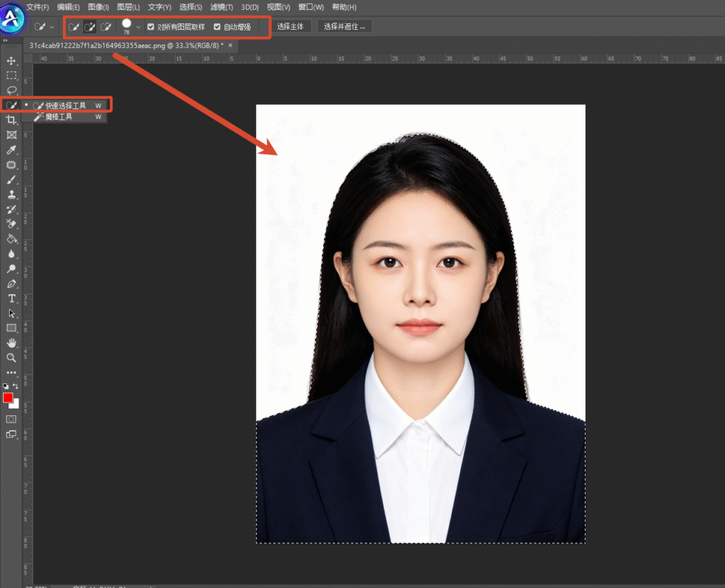Open the 视图(V) menu
725x588 pixels.
[x=278, y=7]
